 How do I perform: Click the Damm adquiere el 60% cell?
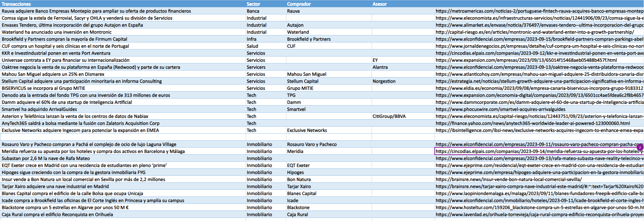123,102
